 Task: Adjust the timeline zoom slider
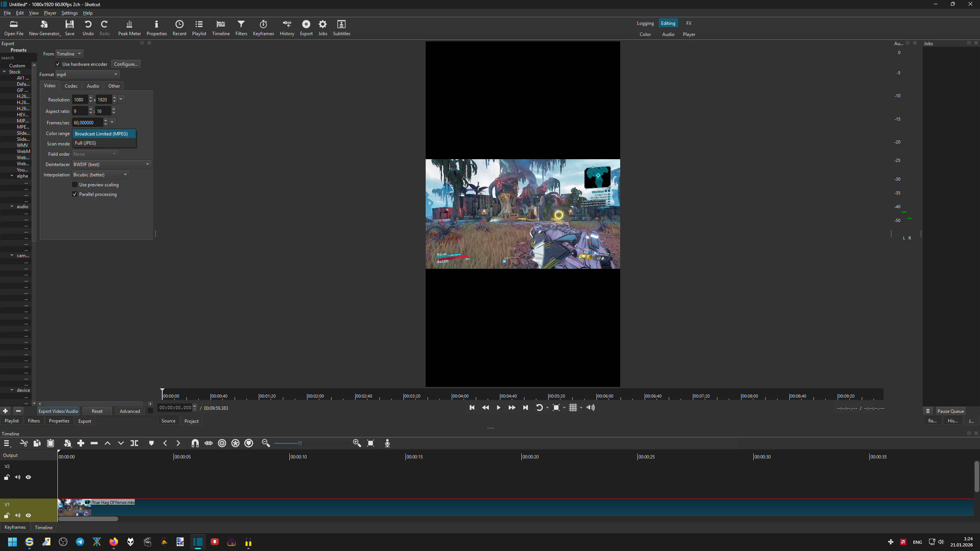(x=300, y=443)
